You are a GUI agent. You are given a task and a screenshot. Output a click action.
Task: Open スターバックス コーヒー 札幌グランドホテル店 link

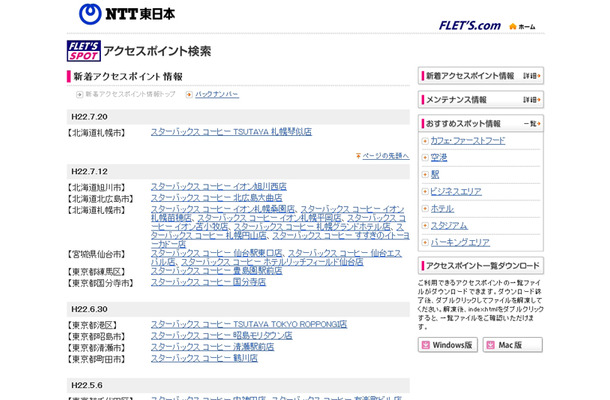pyautogui.click(x=312, y=226)
